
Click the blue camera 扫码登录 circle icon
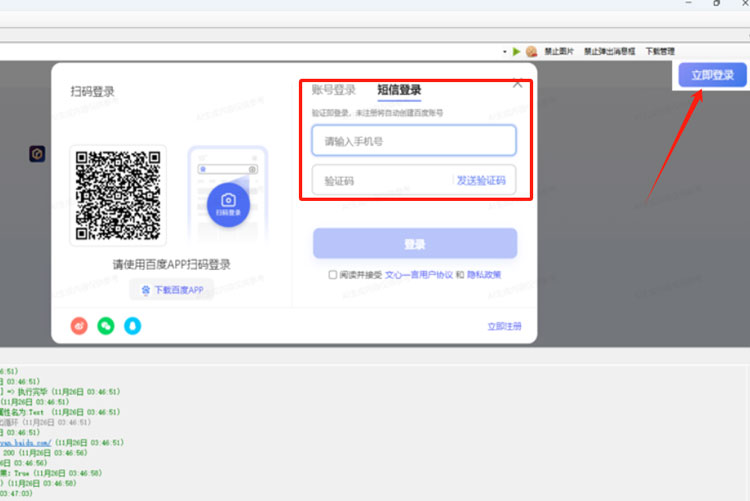(228, 205)
